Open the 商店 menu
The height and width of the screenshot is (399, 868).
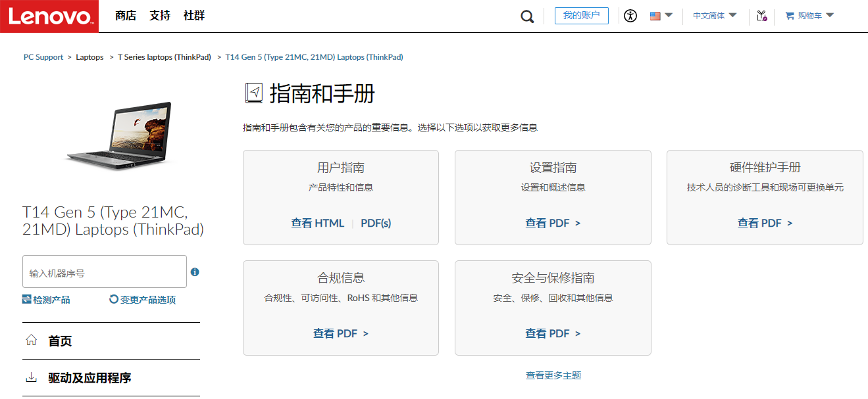click(x=125, y=16)
